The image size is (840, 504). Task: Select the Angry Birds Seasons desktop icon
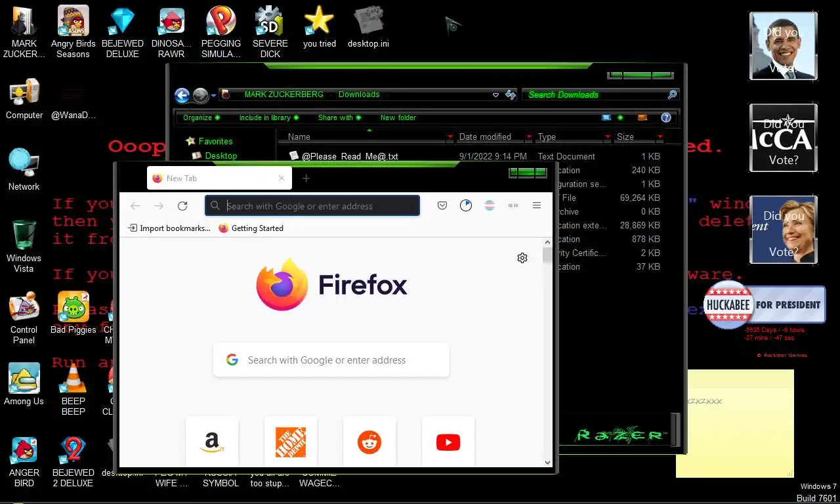tap(73, 31)
